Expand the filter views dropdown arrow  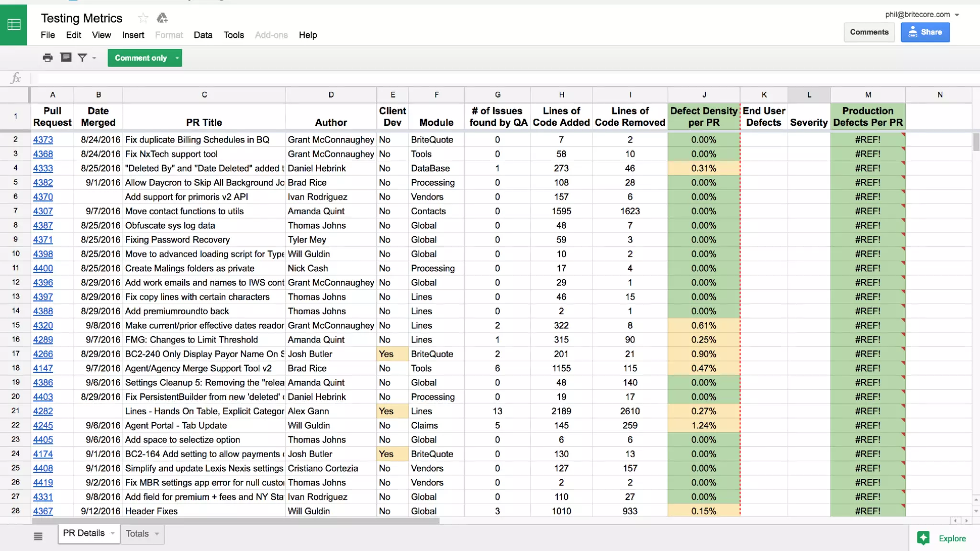click(94, 58)
